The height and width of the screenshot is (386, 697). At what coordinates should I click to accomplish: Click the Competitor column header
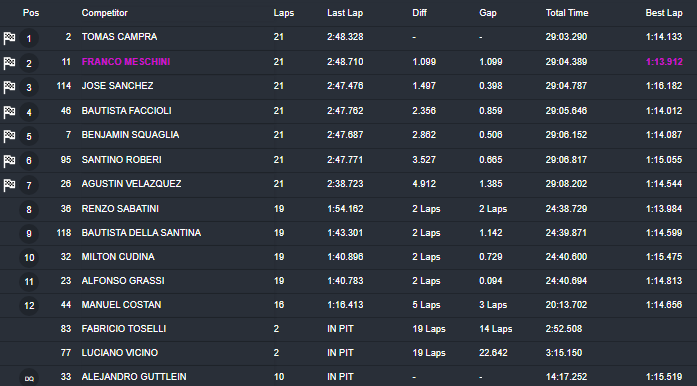tap(104, 13)
